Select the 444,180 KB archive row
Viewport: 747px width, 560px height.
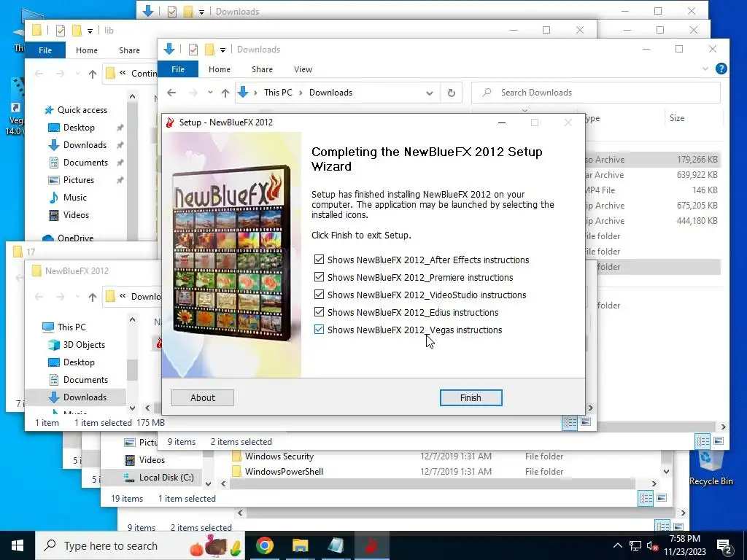click(652, 220)
